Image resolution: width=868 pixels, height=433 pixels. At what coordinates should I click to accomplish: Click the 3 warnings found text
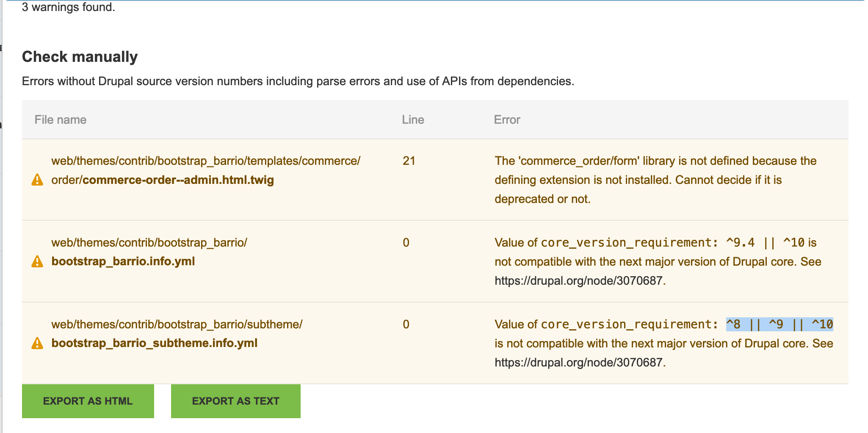69,6
